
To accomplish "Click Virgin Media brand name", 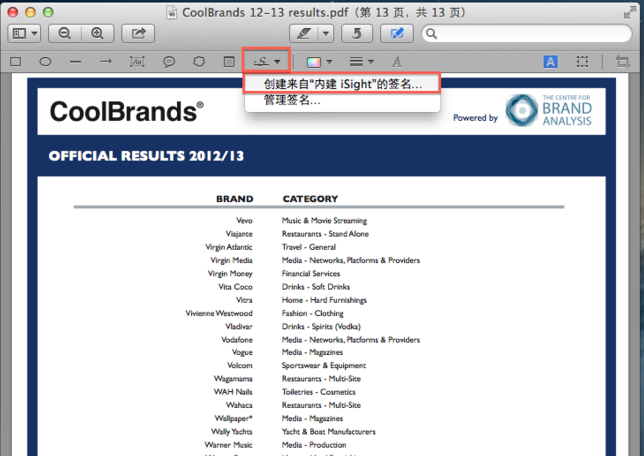I will (x=231, y=260).
